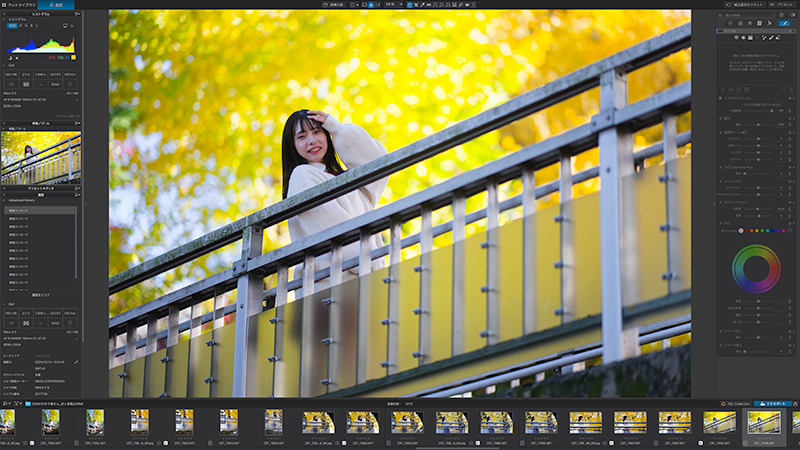Screen dimensions: 800x450
Task: Toggle shadow clipping moon icon under histogram
Action: point(10,58)
